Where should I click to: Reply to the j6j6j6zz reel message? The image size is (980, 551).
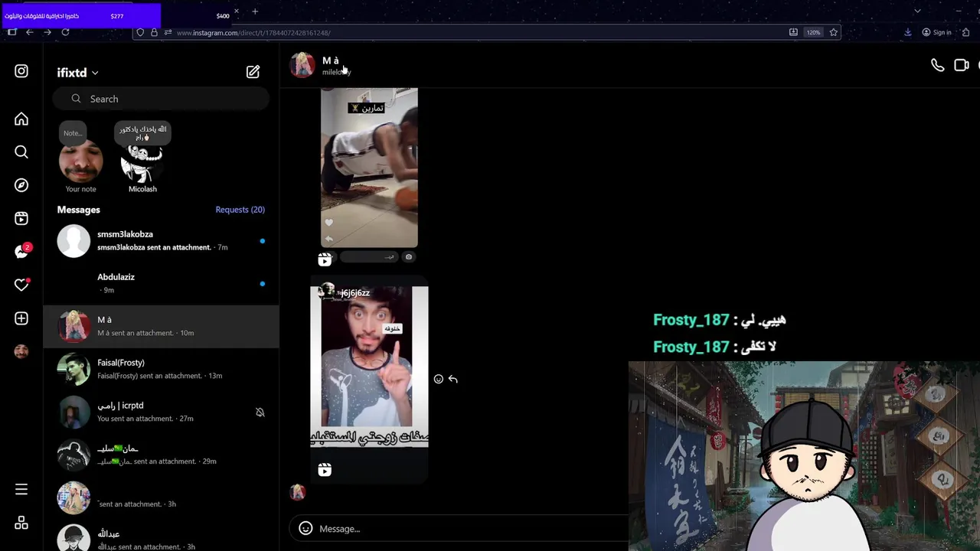[453, 379]
